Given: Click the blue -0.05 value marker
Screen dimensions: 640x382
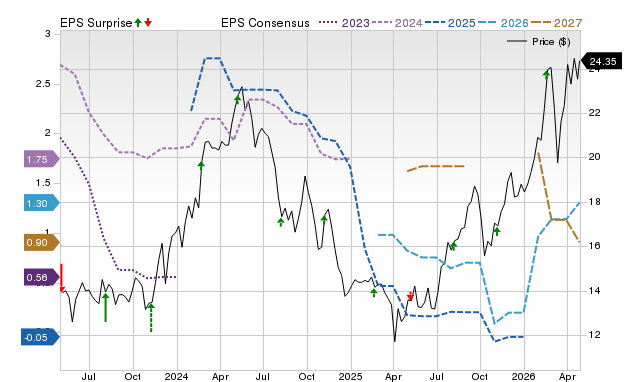Looking at the screenshot, I should [40, 338].
